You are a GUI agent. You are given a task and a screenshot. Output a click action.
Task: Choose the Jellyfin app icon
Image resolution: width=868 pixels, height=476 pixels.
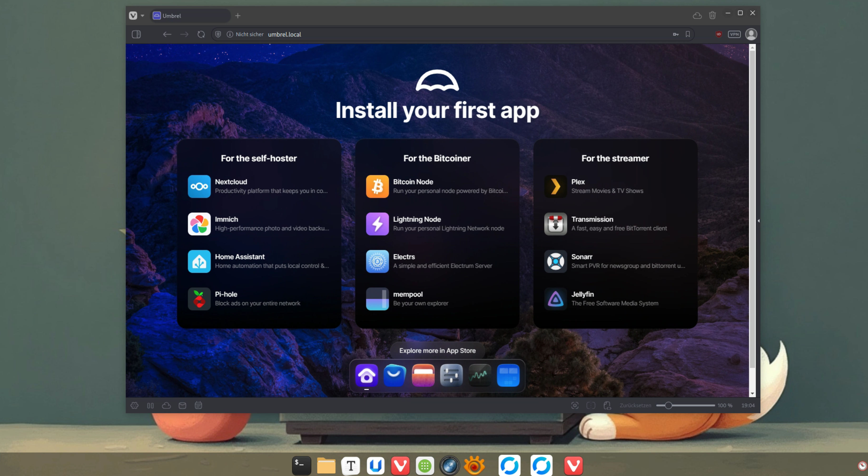tap(556, 299)
